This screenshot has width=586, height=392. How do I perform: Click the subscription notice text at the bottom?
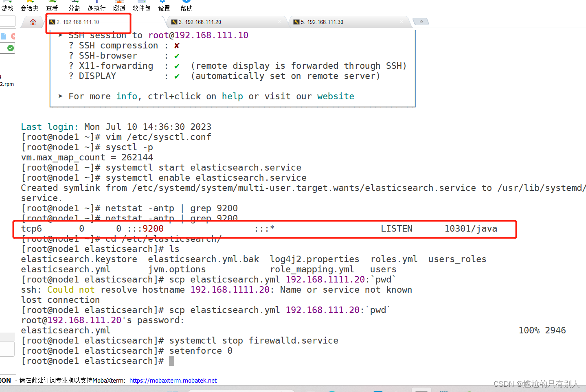[72, 381]
